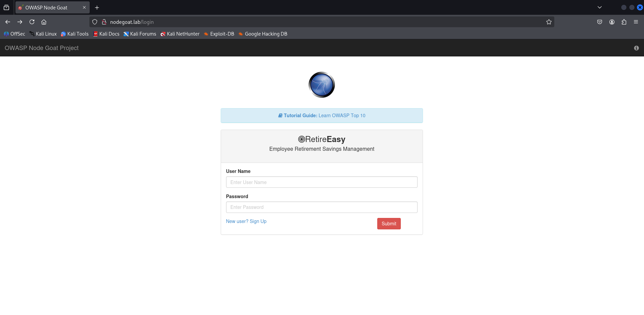This screenshot has height=315, width=644.
Task: Click the red Submit button
Action: click(389, 224)
